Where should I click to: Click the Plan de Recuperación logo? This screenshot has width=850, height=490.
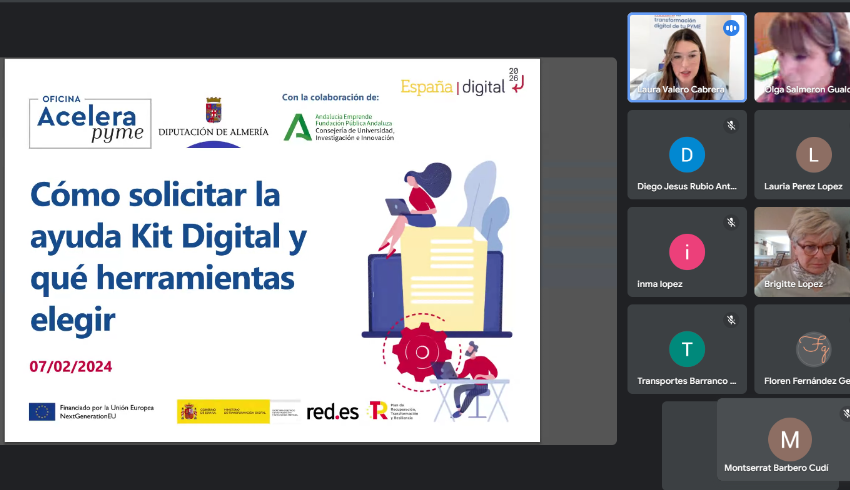394,411
